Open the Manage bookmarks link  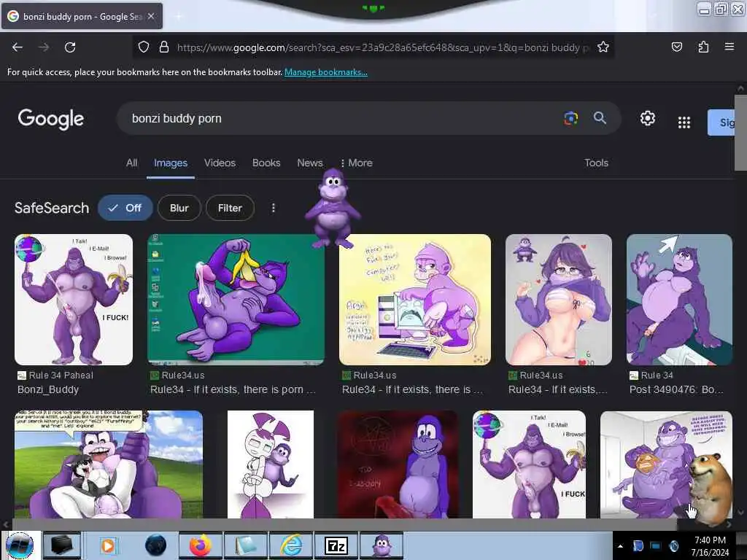point(326,72)
